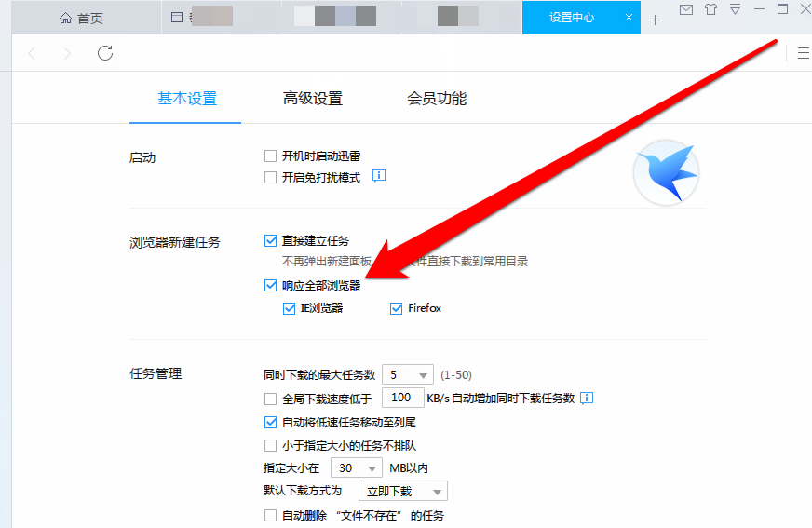Open 立即下载 default download mode dropdown
The width and height of the screenshot is (812, 528).
click(403, 492)
